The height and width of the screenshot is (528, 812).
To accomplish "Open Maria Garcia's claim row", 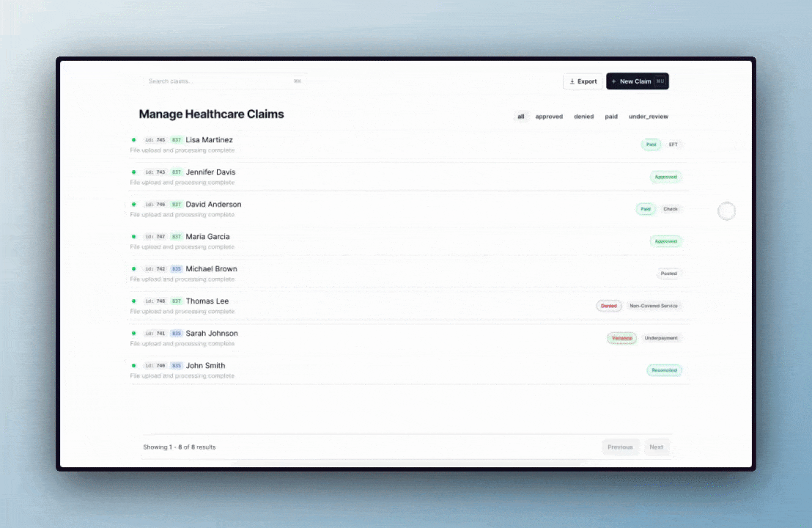I will pyautogui.click(x=208, y=237).
